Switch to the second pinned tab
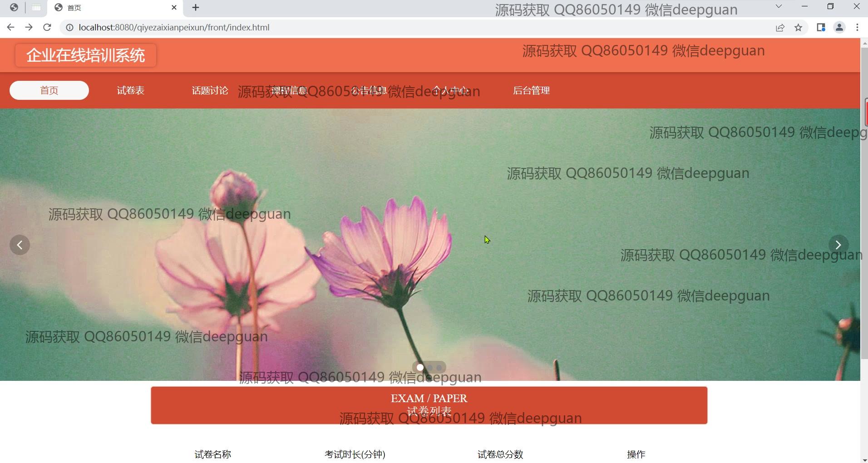868x463 pixels. (x=36, y=8)
